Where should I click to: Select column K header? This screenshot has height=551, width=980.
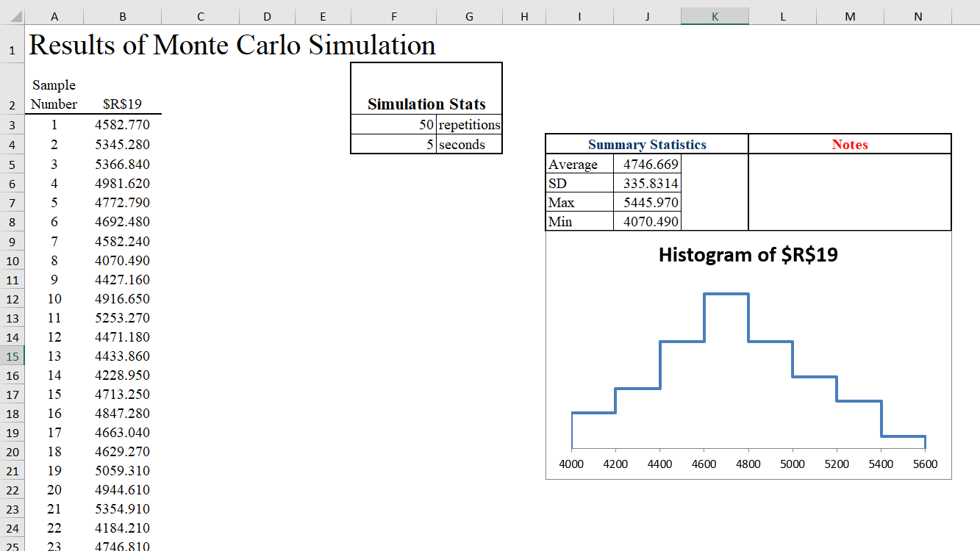[715, 16]
